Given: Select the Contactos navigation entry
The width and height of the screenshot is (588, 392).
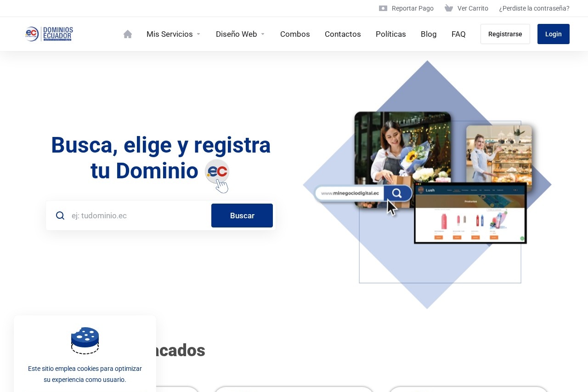Looking at the screenshot, I should click(x=343, y=34).
